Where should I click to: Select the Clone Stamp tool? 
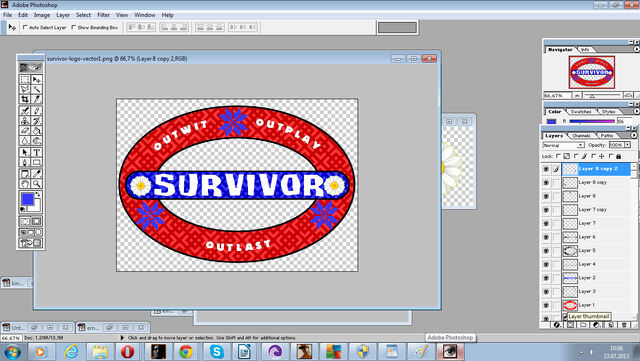pos(24,121)
